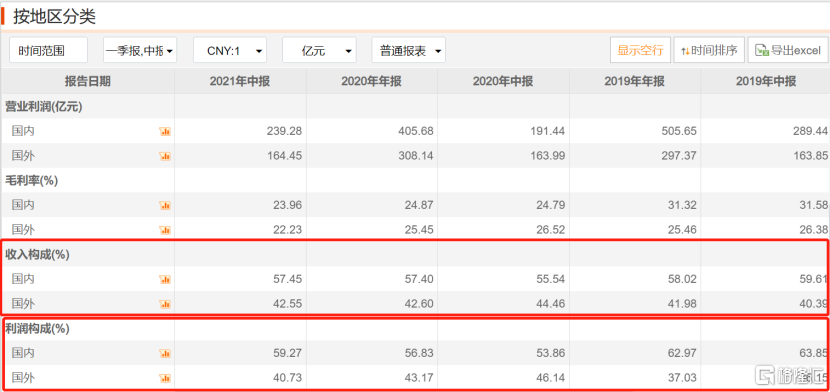Click the 营业利润(亿元) section heading
This screenshot has width=830, height=392.
coord(44,106)
